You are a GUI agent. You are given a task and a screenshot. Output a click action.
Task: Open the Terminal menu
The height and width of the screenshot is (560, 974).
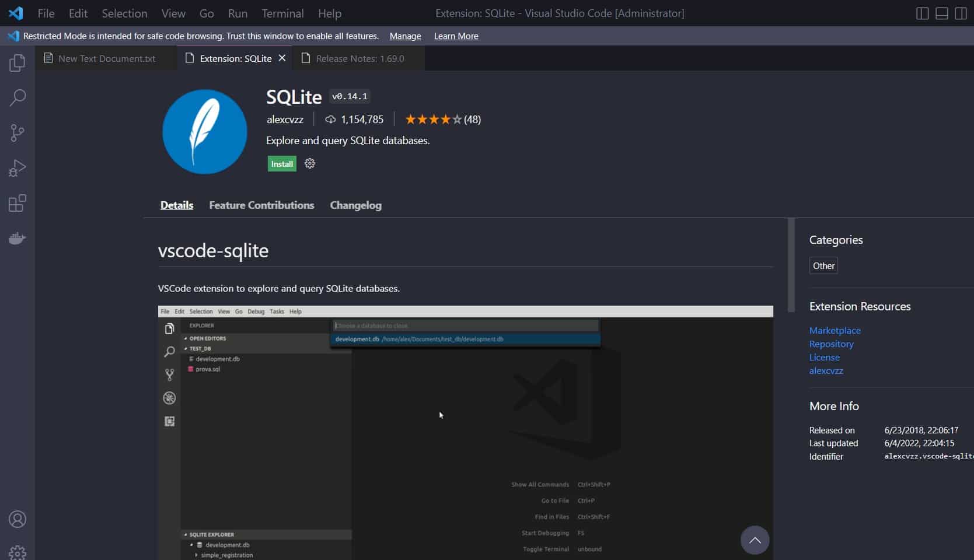click(x=282, y=13)
